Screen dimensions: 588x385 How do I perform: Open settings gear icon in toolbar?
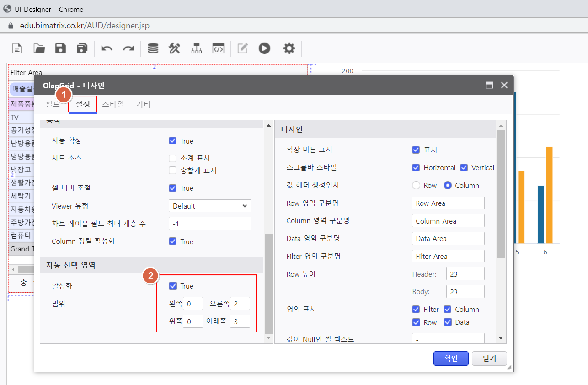pyautogui.click(x=289, y=48)
